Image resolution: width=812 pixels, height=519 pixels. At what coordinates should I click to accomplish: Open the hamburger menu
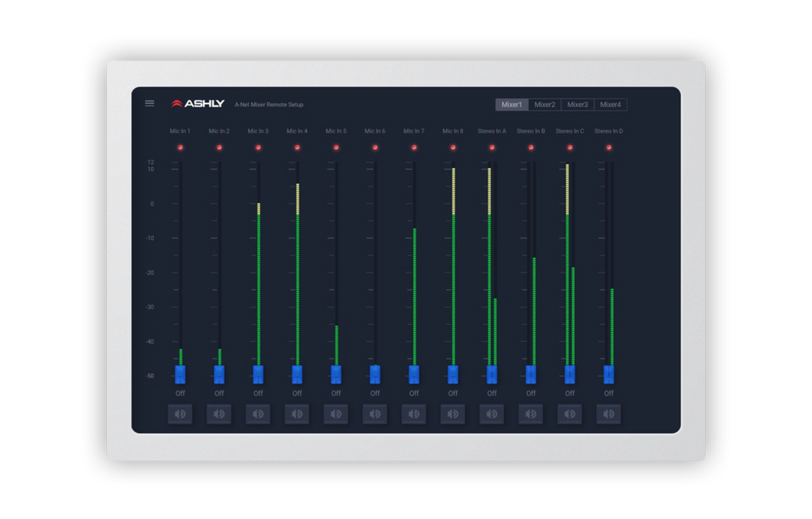tap(149, 103)
